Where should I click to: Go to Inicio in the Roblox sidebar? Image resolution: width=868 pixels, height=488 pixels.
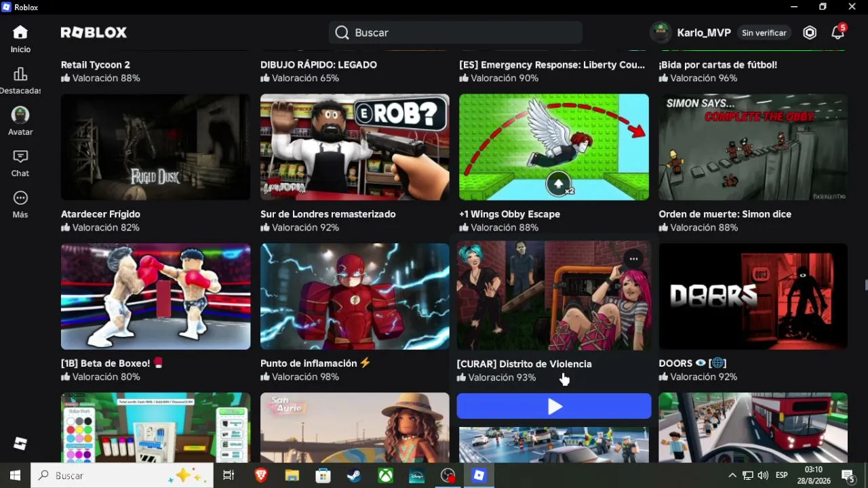pyautogui.click(x=20, y=39)
